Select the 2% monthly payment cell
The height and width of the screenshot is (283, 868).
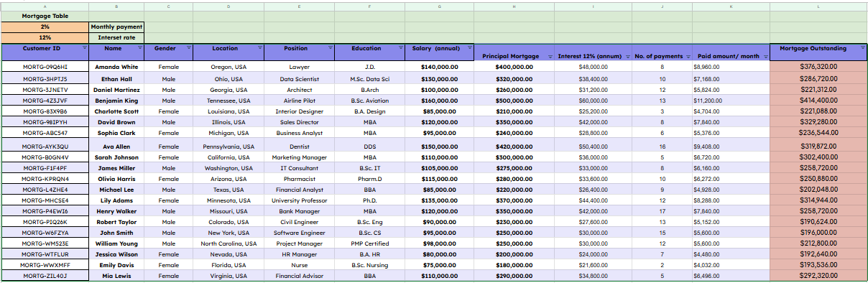(x=45, y=27)
